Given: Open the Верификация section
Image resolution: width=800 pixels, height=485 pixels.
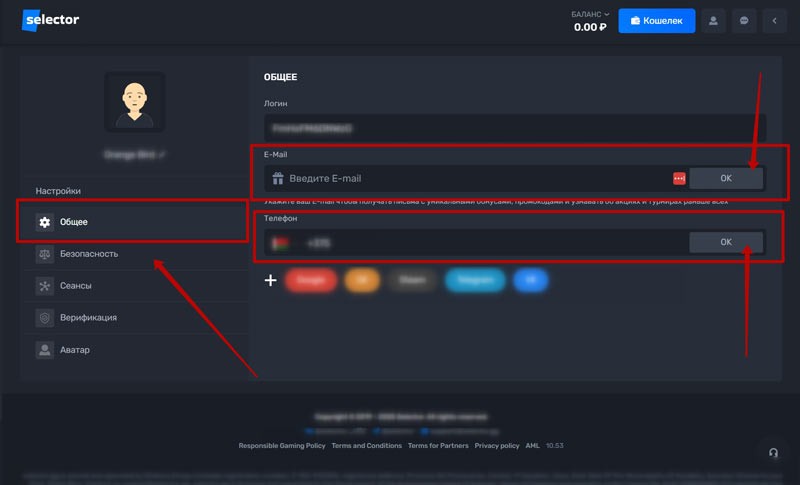Looking at the screenshot, I should click(x=88, y=318).
